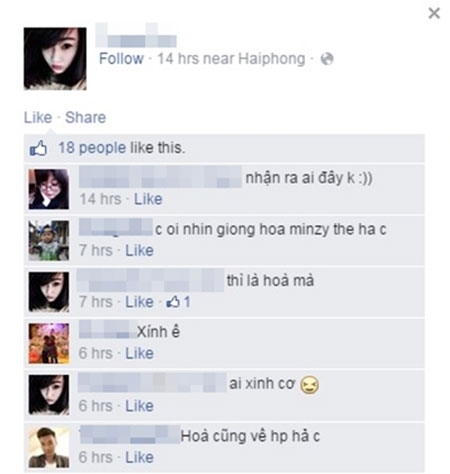The width and height of the screenshot is (450, 474).
Task: Click the thumbs-up count on 'thì là hoà mà'
Action: pos(178,302)
